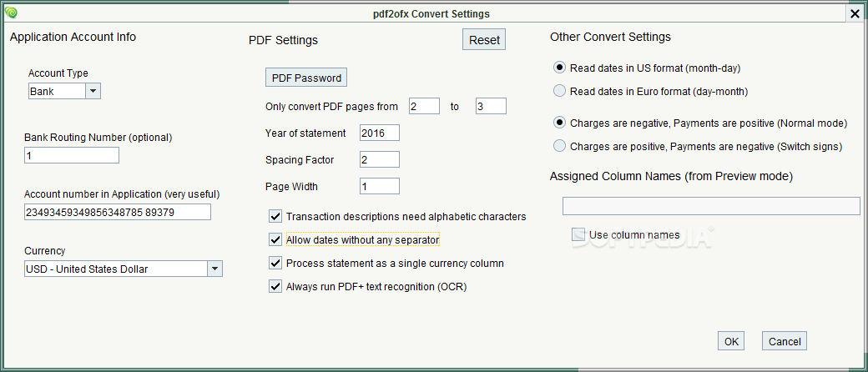The width and height of the screenshot is (868, 372).
Task: Expand the Currency dropdown list
Action: pyautogui.click(x=214, y=269)
